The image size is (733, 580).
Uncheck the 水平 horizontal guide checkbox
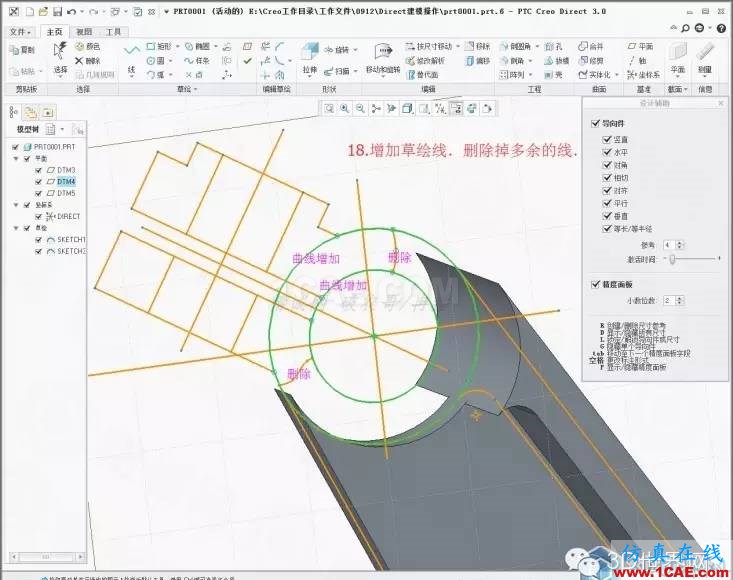point(607,152)
